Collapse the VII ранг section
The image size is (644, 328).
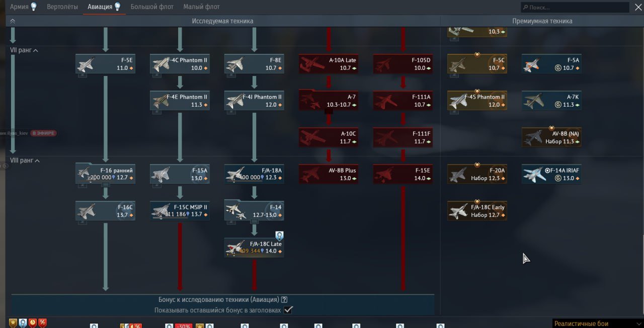pos(24,50)
